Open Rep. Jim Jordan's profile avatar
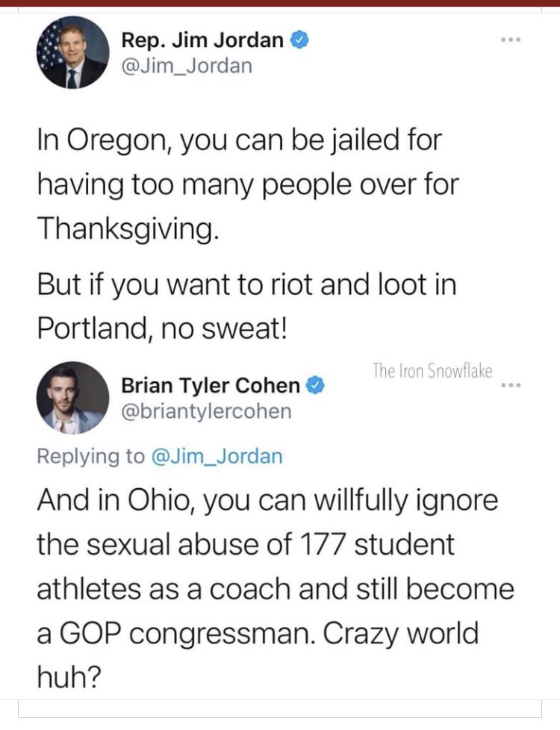Screen dimensions: 560x730 72,52
